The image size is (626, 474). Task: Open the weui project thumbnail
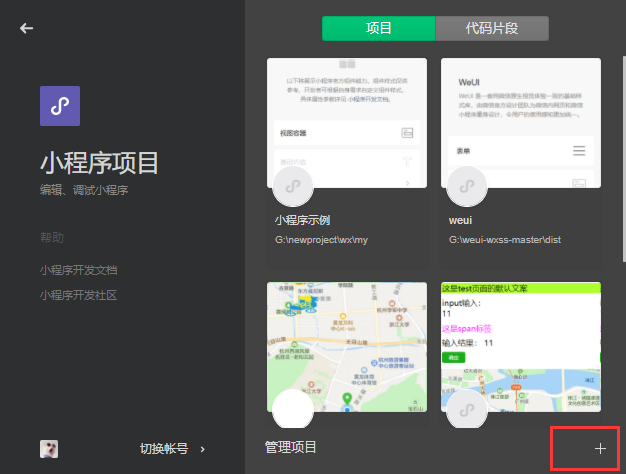tap(521, 123)
